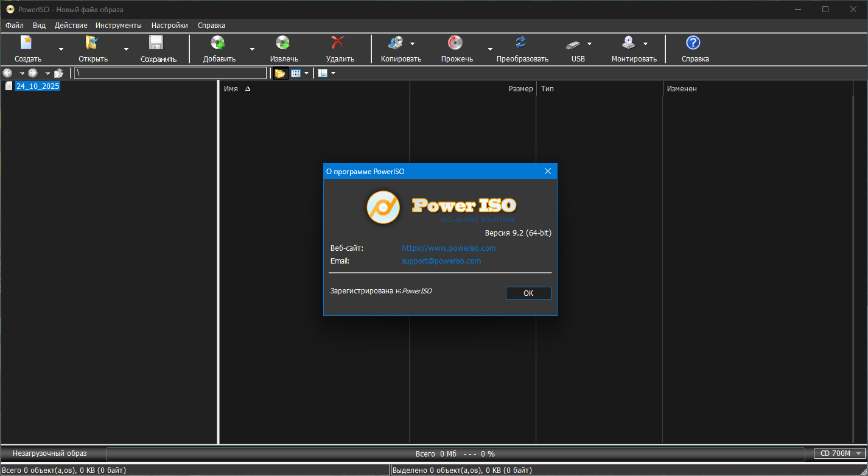This screenshot has width=868, height=476.
Task: Click the Up one level folder icon
Action: pos(59,73)
